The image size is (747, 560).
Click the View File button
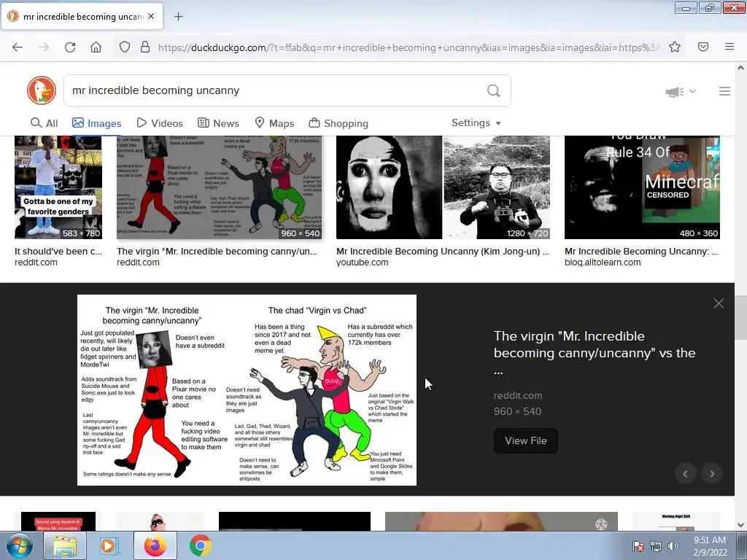click(525, 441)
